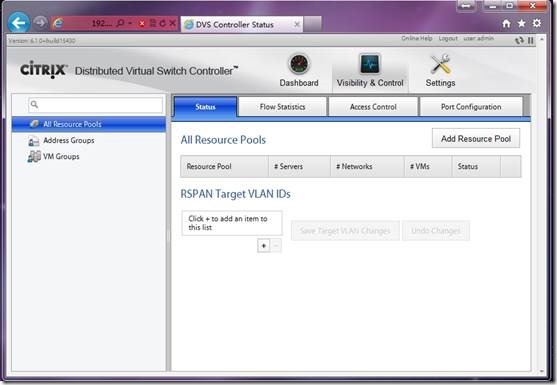Viewport: 557px width, 385px height.
Task: Click the browser tools gear icon
Action: tap(537, 23)
